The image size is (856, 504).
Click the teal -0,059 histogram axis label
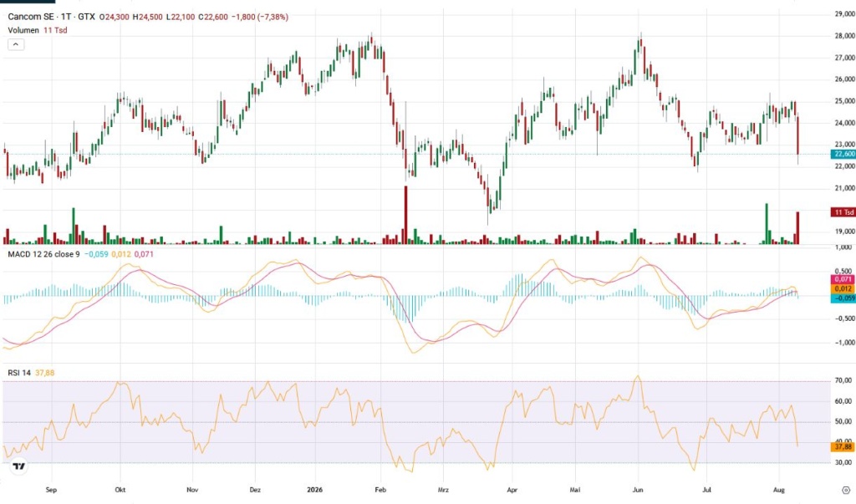tap(843, 298)
